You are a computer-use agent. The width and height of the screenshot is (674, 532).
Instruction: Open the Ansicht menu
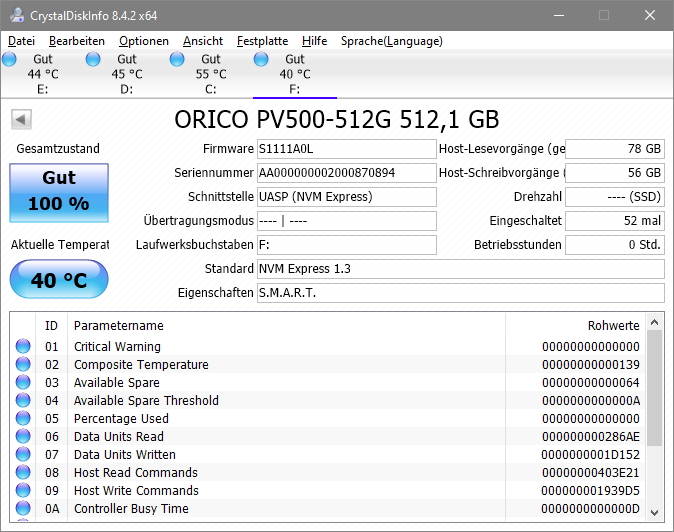202,41
